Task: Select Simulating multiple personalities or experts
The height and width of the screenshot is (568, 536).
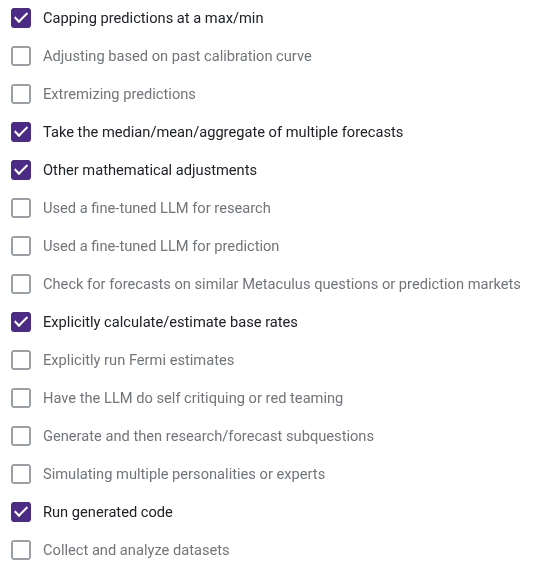Action: point(21,474)
